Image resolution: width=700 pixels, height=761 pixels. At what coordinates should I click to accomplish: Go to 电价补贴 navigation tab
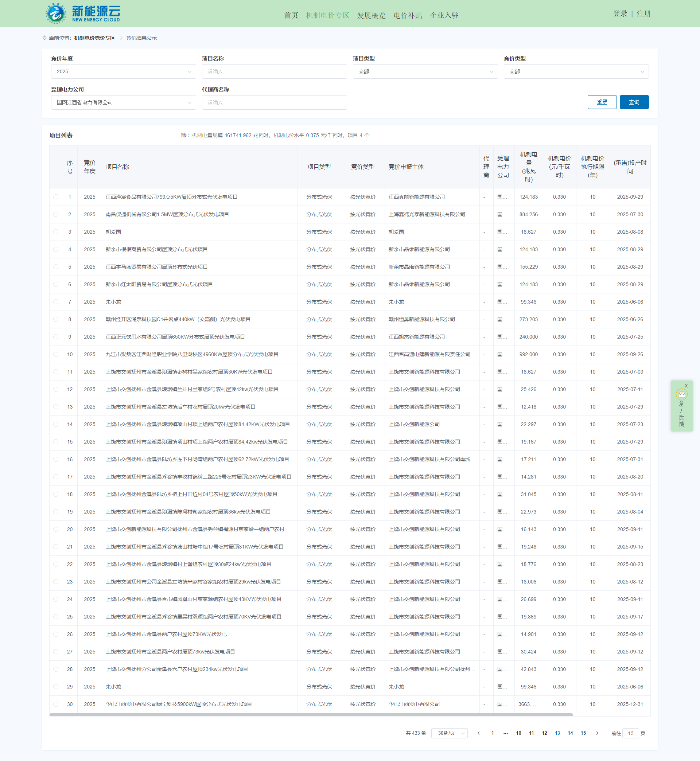(408, 16)
